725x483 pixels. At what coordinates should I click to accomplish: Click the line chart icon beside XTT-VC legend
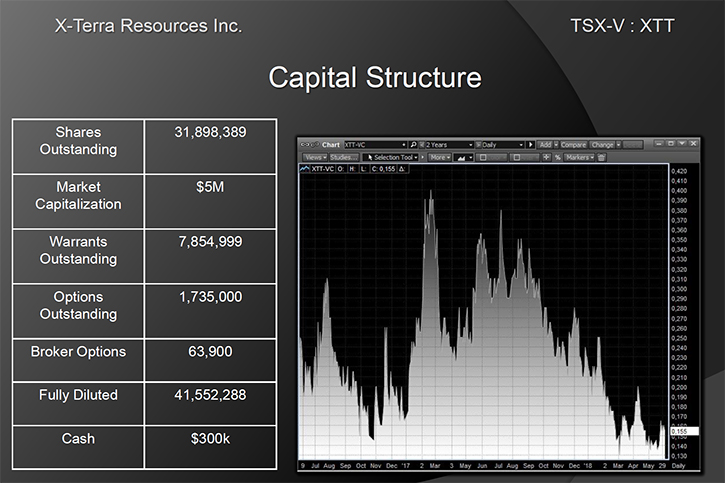click(304, 169)
